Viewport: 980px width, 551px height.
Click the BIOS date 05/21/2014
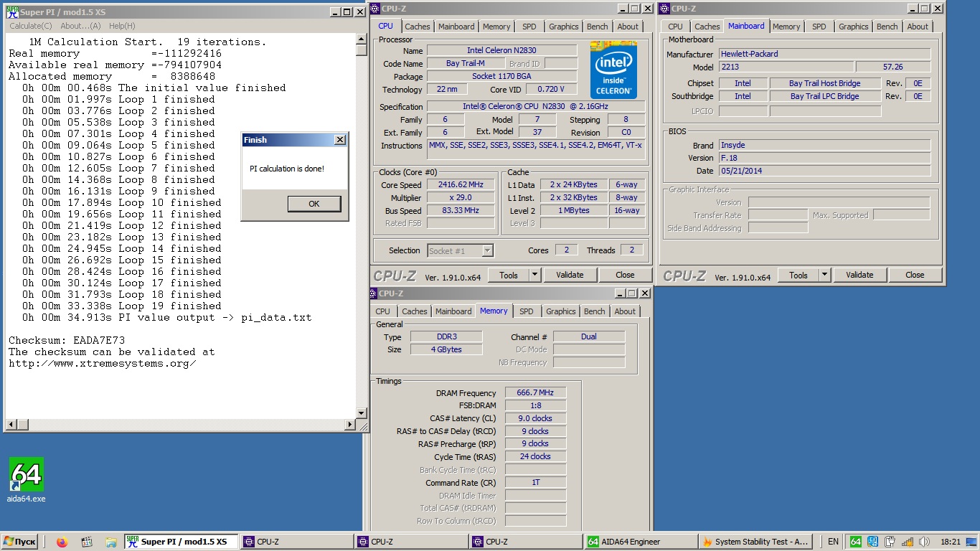tap(824, 171)
